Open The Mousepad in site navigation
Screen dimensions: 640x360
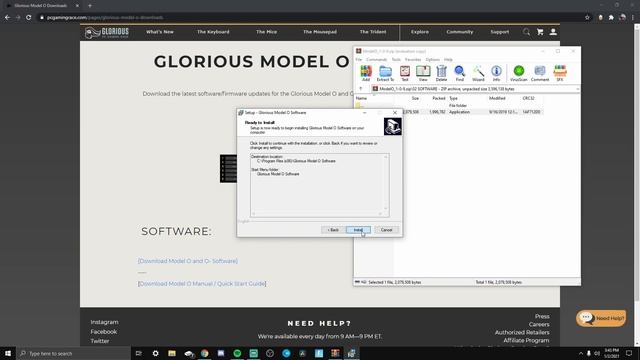[x=320, y=32]
